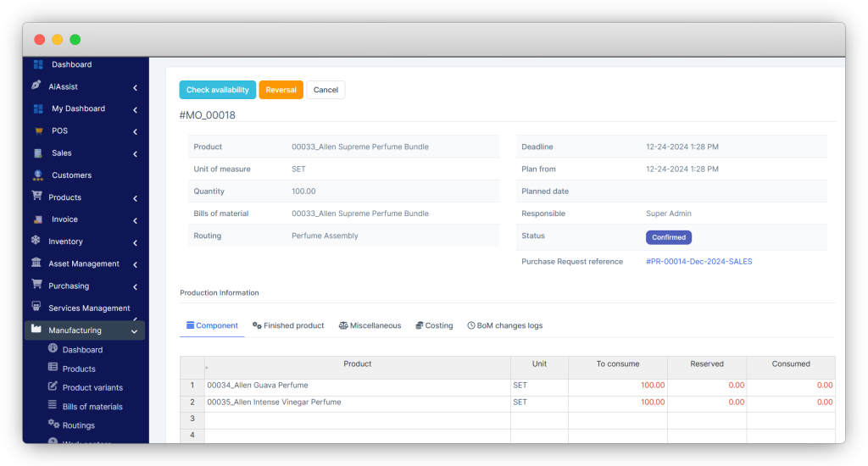Viewport: 868px width, 466px height.
Task: Expand the Purchasing menu chevron
Action: coord(135,286)
